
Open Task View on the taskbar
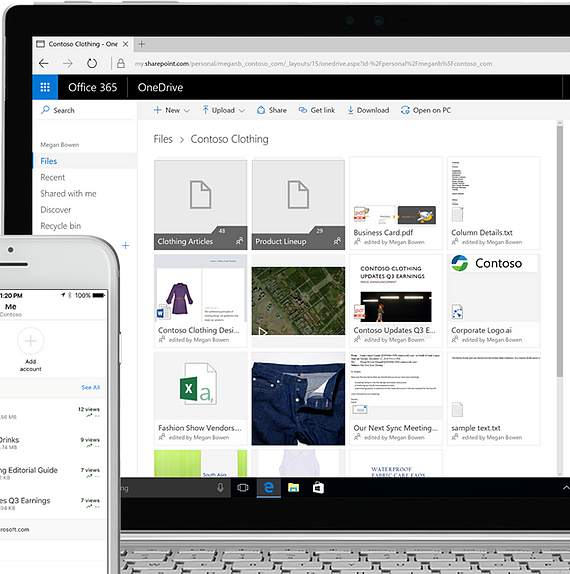click(242, 488)
